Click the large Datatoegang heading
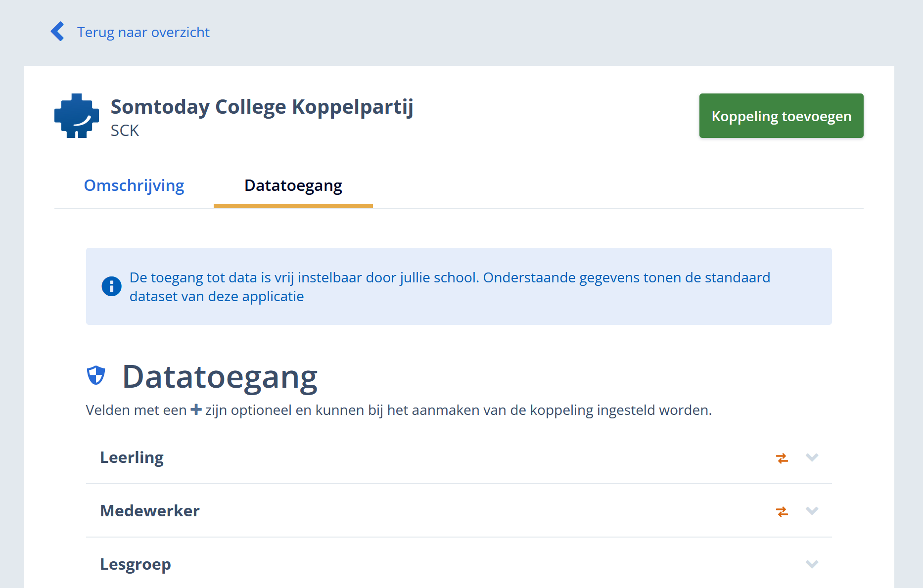Screen dimensions: 923x588 pyautogui.click(x=220, y=377)
